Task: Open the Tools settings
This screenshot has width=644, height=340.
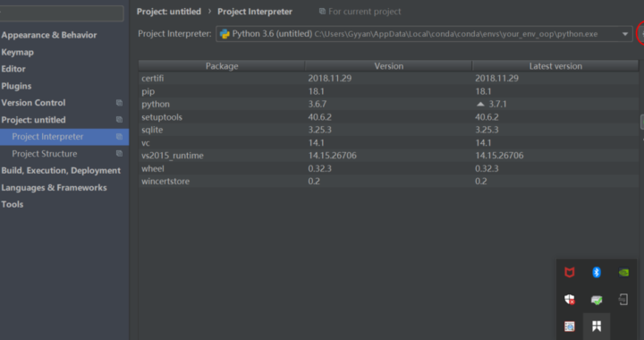Action: (13, 205)
